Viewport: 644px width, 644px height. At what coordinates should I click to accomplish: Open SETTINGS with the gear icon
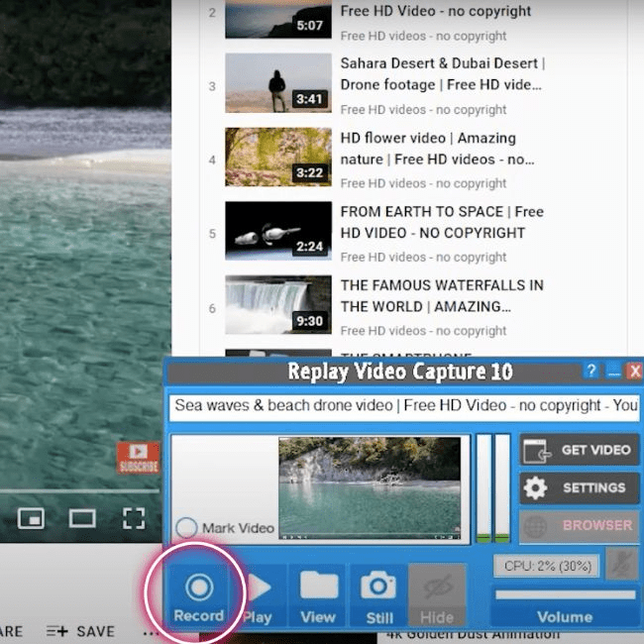(580, 487)
